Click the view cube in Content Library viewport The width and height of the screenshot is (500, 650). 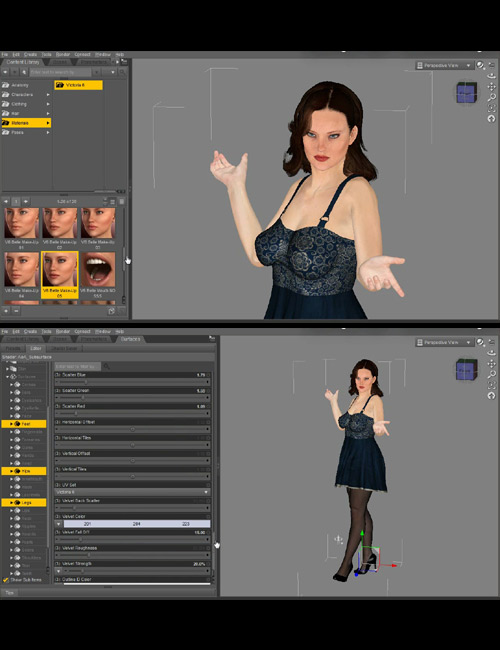tap(466, 92)
